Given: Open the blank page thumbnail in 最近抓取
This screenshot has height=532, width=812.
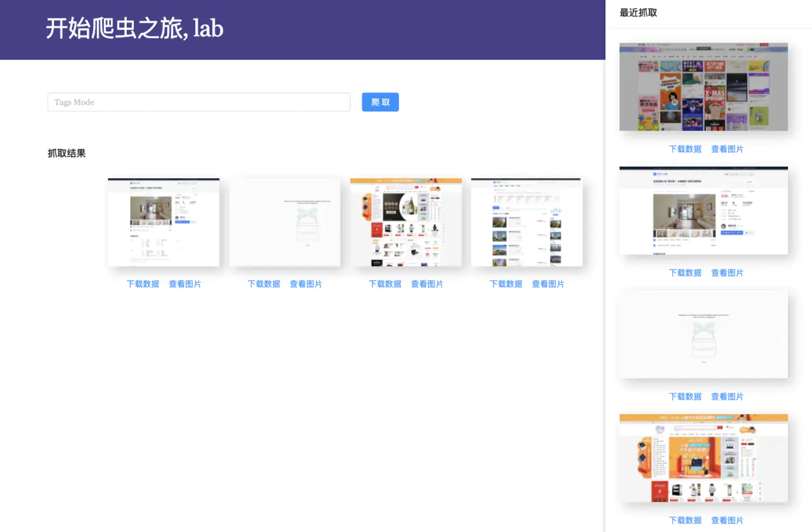Looking at the screenshot, I should click(x=704, y=334).
